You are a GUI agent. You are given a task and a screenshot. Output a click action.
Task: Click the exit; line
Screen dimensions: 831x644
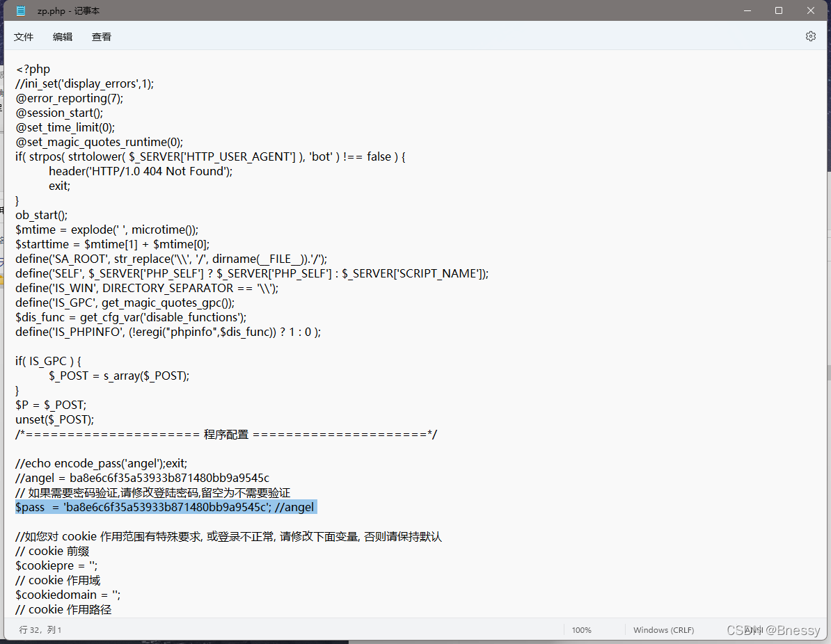pos(59,186)
